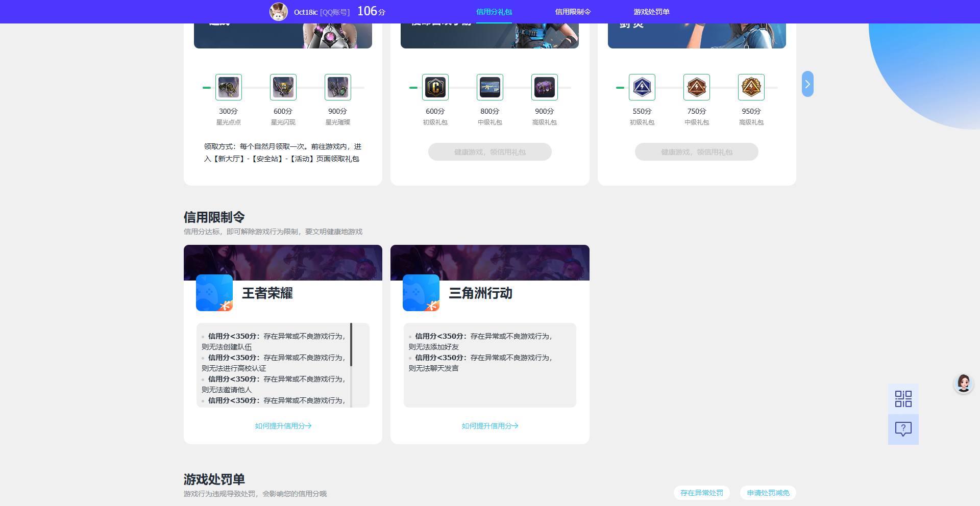Switch to the 信用限制令 tab

(x=573, y=12)
